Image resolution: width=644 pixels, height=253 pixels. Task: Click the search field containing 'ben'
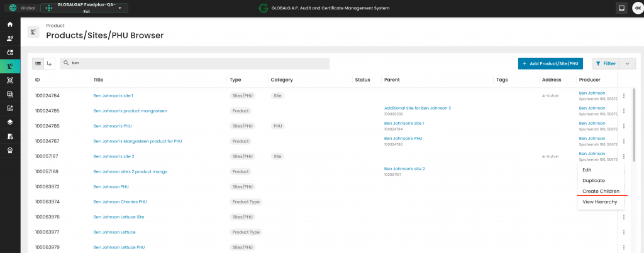pyautogui.click(x=195, y=63)
